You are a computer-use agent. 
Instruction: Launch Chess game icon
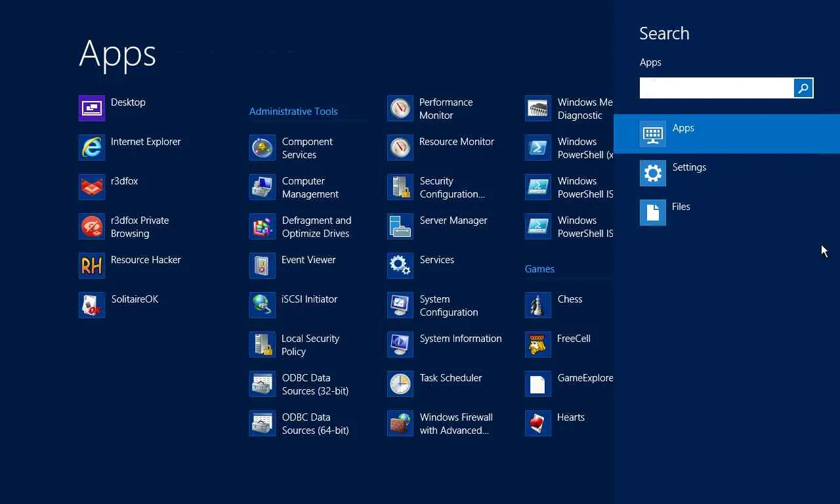(x=538, y=305)
